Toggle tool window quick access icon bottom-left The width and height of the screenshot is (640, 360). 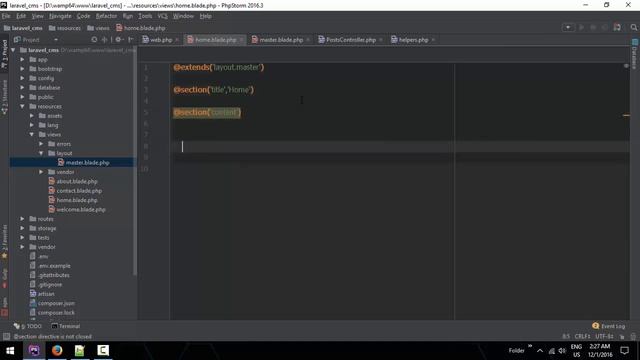click(x=6, y=337)
